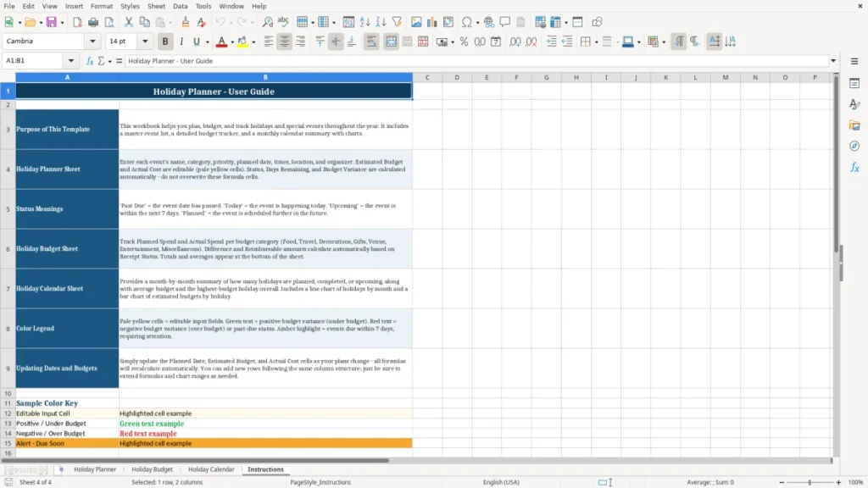This screenshot has height=488, width=868.
Task: Open the font color dropdown arrow
Action: coord(232,42)
